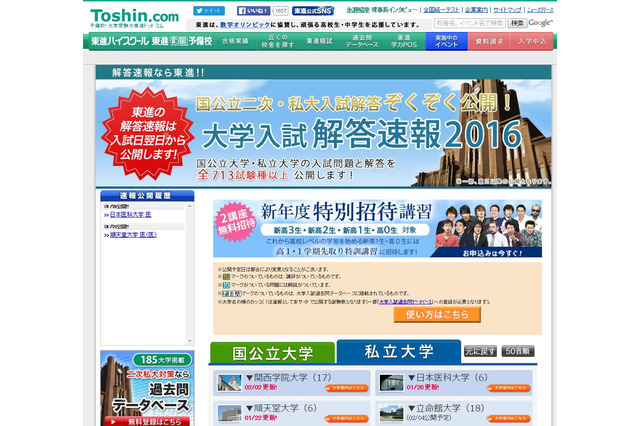Click the 無料登録はこちら button
This screenshot has width=640, height=426.
click(x=147, y=422)
